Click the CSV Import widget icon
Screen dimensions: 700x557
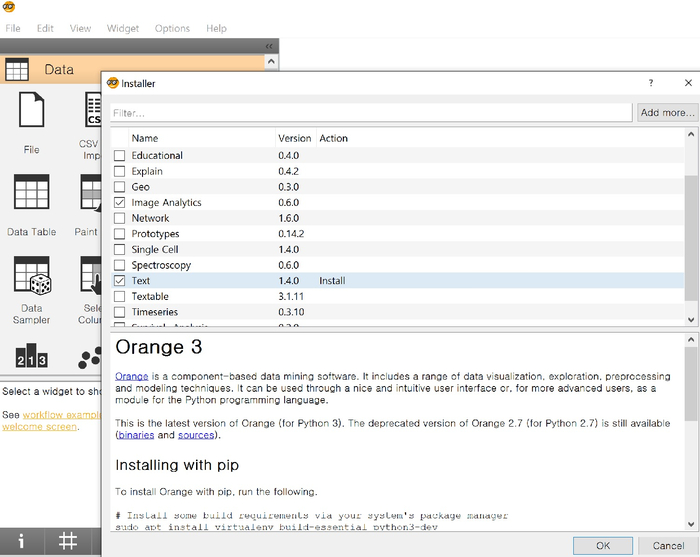pos(93,110)
